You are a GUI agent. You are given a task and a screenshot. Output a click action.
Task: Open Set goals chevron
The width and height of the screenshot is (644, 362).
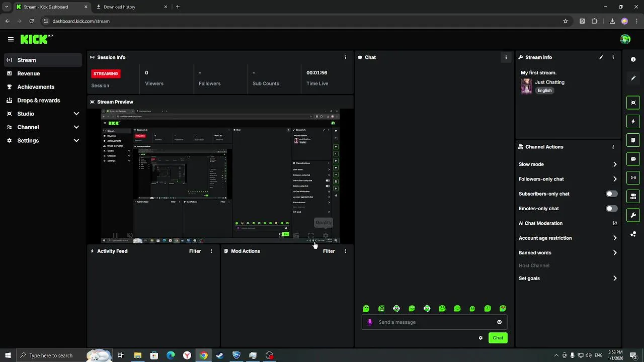(615, 278)
